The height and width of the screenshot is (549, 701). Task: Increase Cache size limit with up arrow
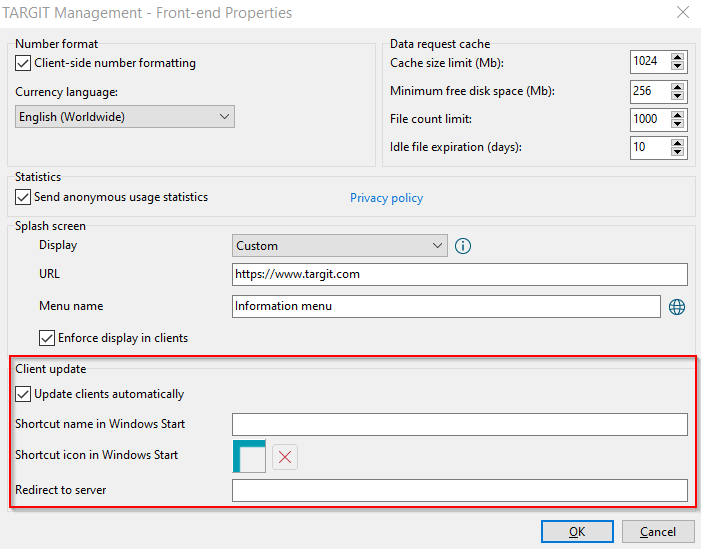678,57
